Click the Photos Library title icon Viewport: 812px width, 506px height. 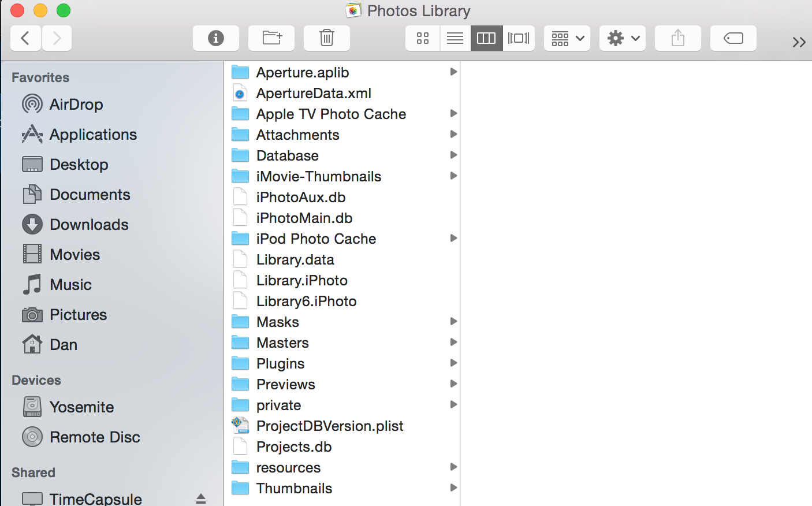point(353,10)
